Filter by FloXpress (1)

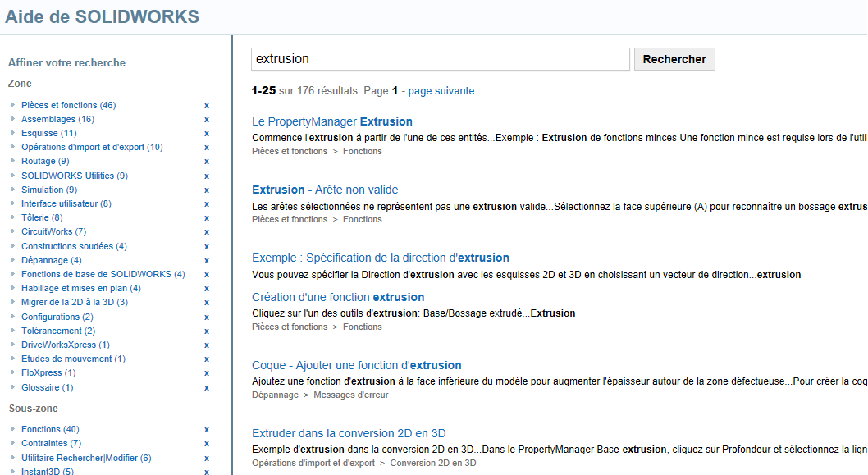48,372
